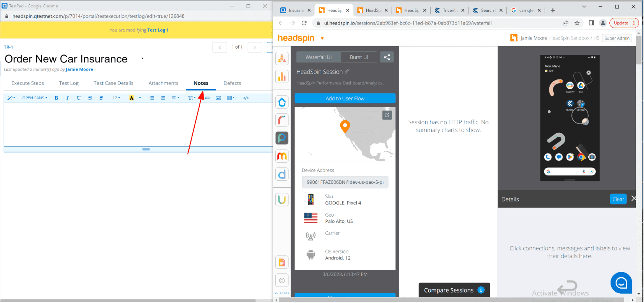The width and height of the screenshot is (644, 303).
Task: Open the org tree sidebar icon
Action: (x=282, y=59)
